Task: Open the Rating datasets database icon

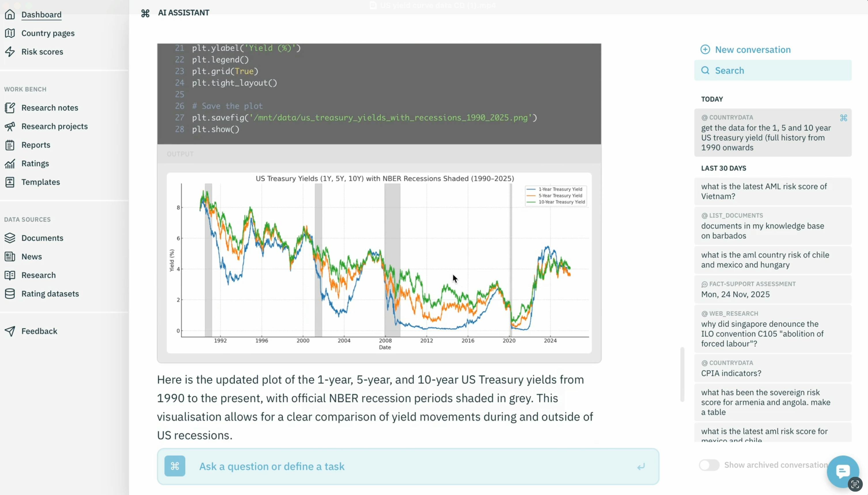Action: tap(10, 294)
